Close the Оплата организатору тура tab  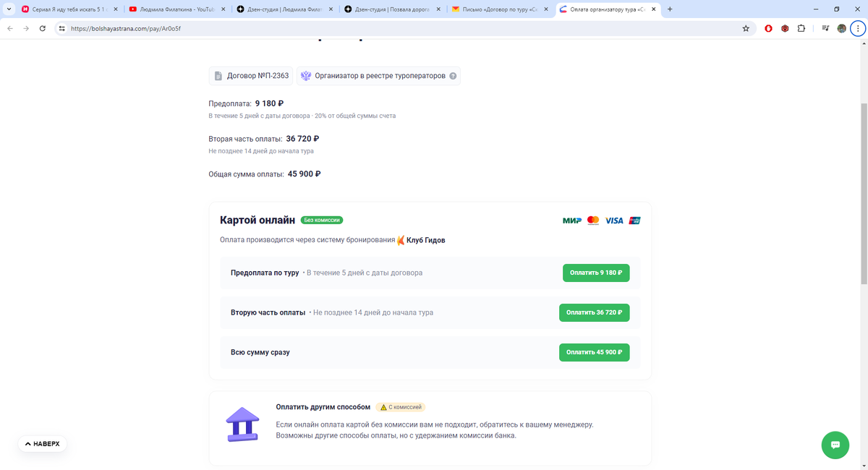point(655,9)
